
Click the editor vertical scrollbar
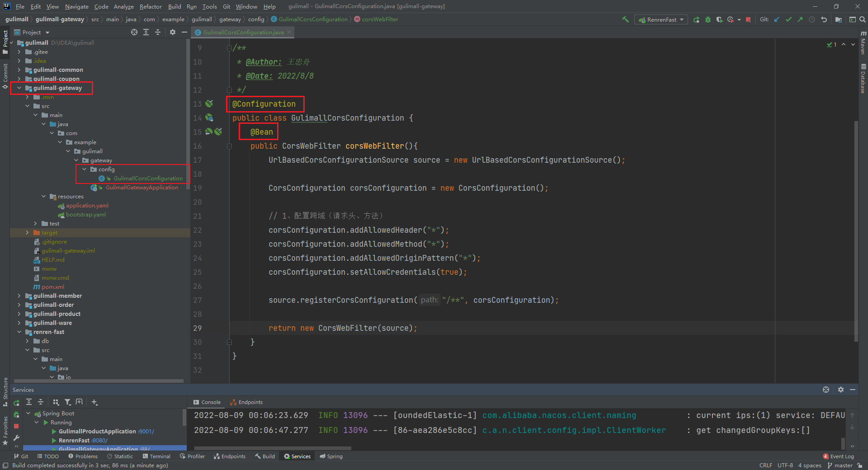point(856,230)
